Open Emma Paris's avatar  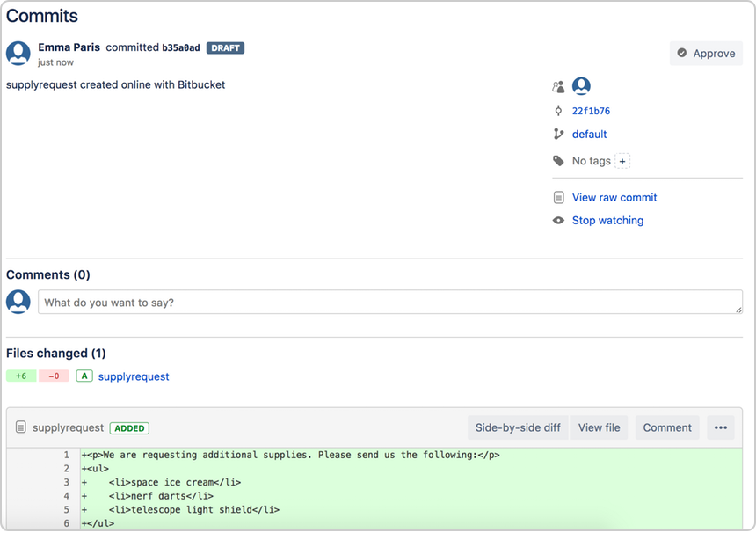point(18,53)
